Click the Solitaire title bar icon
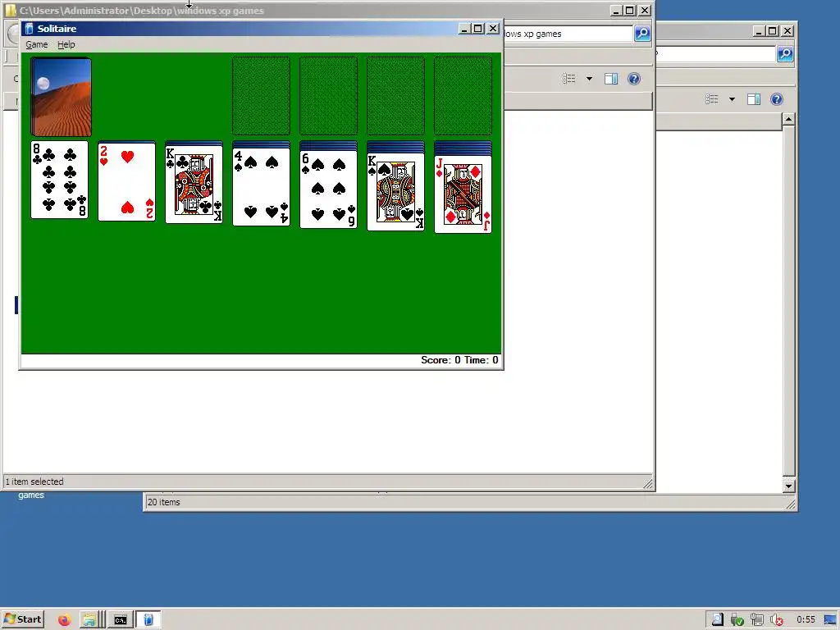 pos(29,29)
